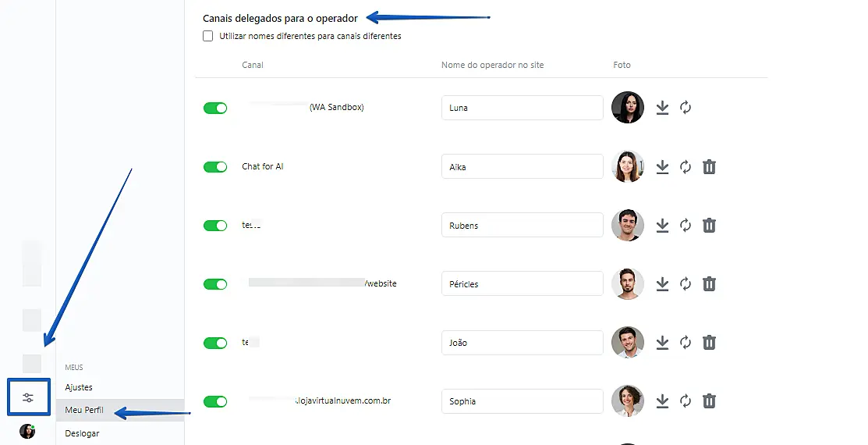The height and width of the screenshot is (445, 868).
Task: Click refresh icon beside Luna's photo
Action: (686, 108)
